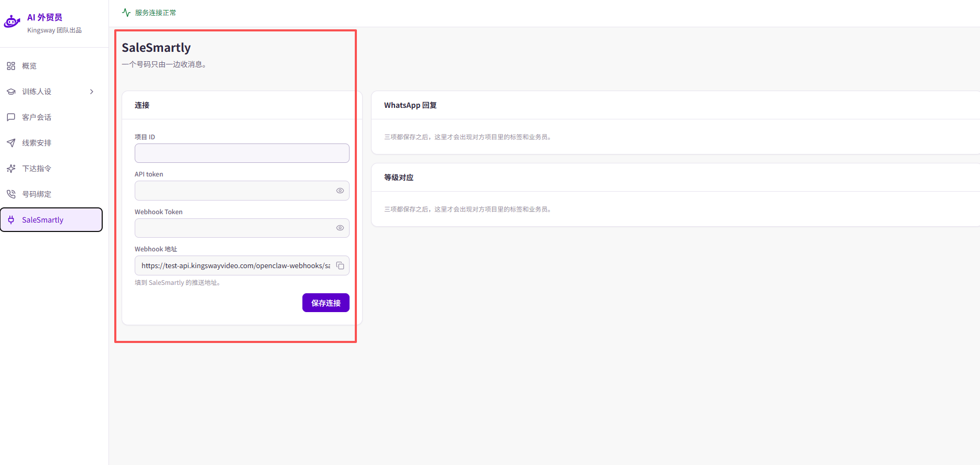Viewport: 980px width, 465px height.
Task: Click the hint text under 等级对应
Action: [x=469, y=209]
